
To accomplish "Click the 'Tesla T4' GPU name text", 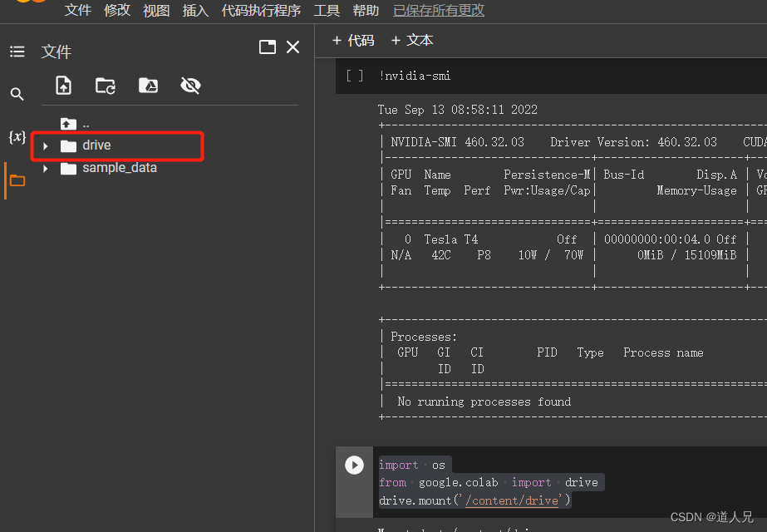I will click(x=451, y=239).
